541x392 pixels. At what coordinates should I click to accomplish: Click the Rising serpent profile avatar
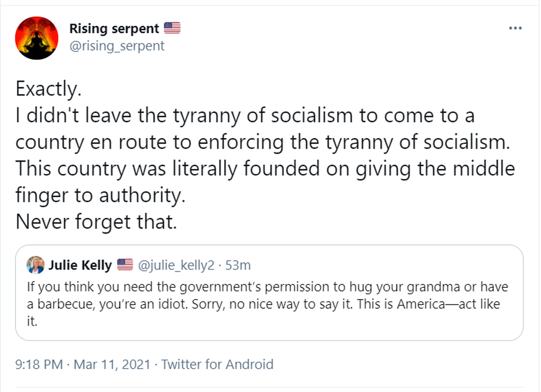(x=37, y=38)
